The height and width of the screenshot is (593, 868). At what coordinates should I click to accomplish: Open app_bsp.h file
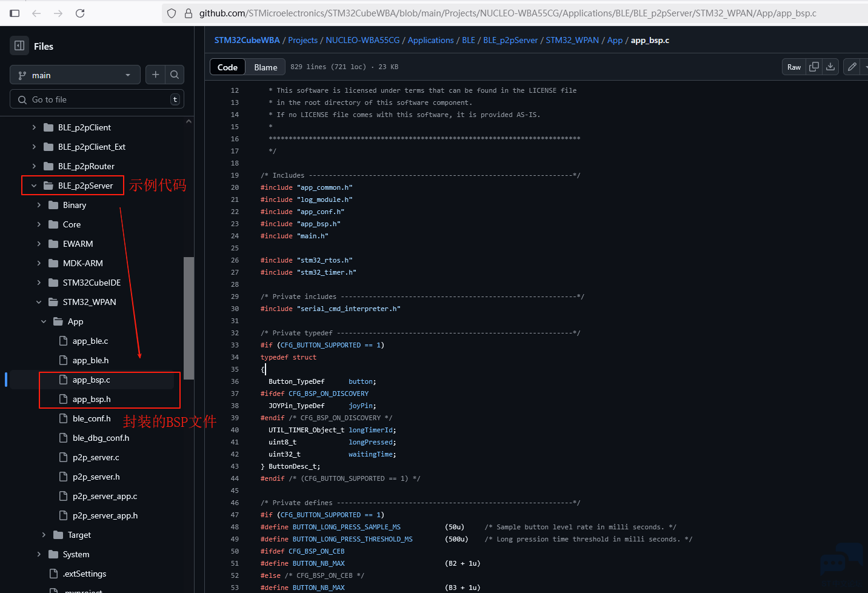coord(93,399)
